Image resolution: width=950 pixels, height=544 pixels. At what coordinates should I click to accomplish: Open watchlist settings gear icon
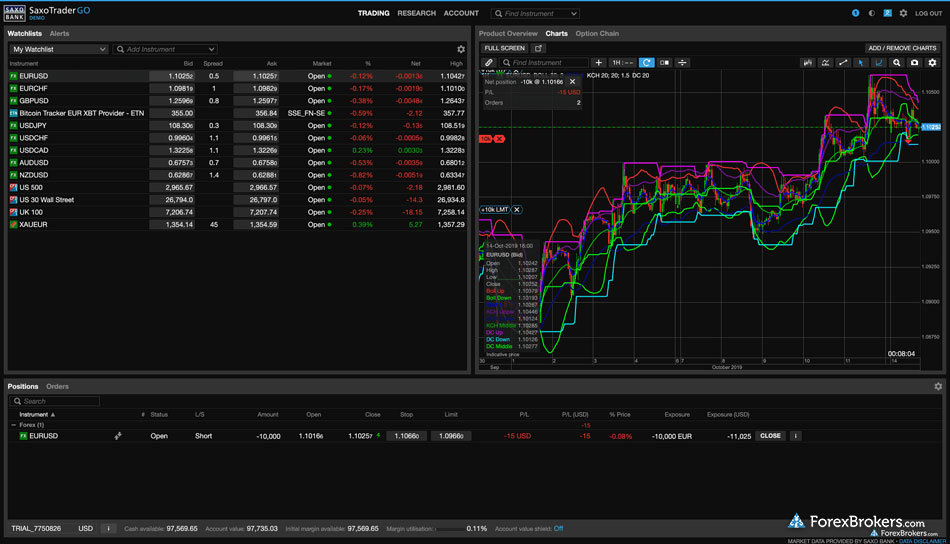pos(461,49)
